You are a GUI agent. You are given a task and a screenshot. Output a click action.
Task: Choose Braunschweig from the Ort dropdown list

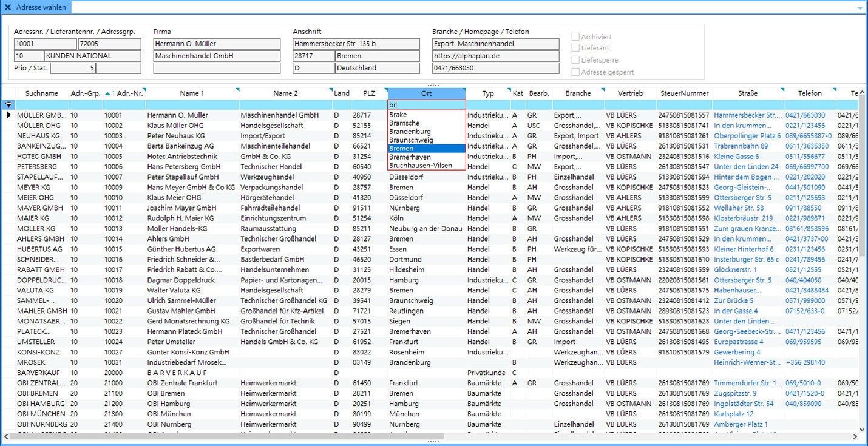[x=426, y=140]
